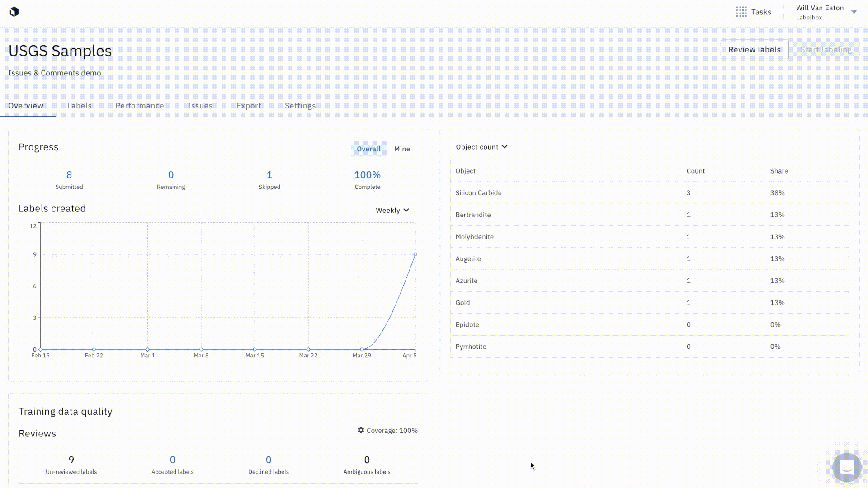The width and height of the screenshot is (868, 488).
Task: Select the Bertrandite row
Action: pyautogui.click(x=650, y=215)
